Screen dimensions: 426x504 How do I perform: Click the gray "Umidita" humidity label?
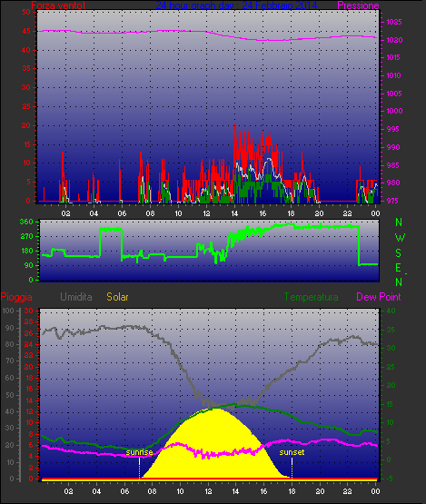click(76, 297)
